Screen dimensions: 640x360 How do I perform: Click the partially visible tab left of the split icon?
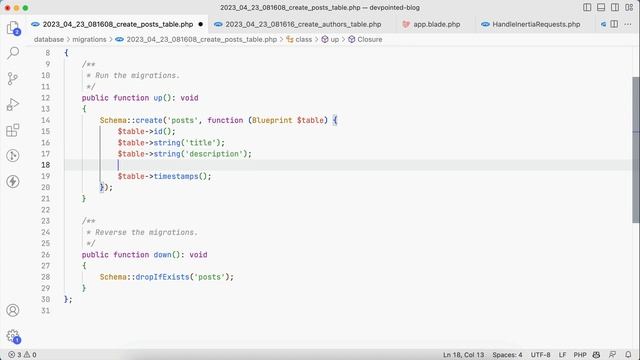point(603,24)
